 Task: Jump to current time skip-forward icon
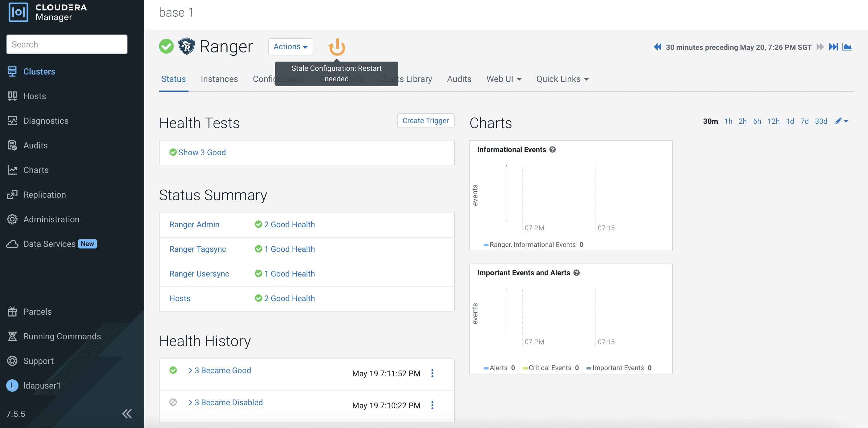tap(833, 47)
